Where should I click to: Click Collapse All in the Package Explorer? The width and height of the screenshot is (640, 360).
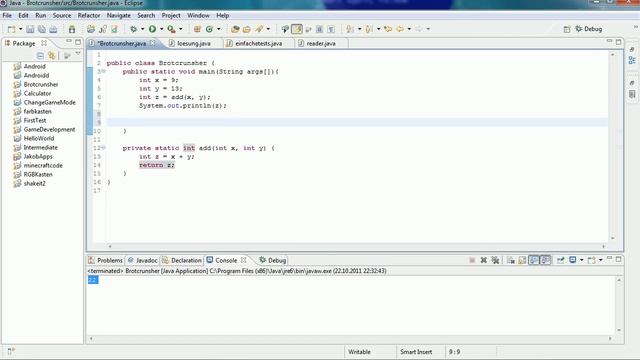(40, 55)
